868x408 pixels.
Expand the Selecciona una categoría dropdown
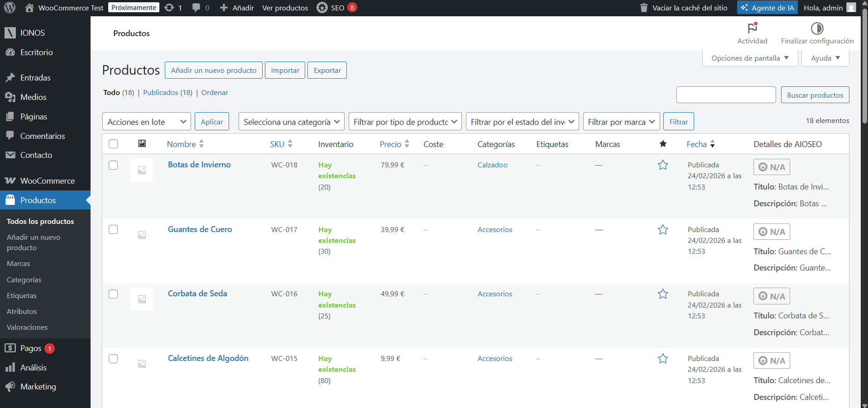tap(291, 122)
